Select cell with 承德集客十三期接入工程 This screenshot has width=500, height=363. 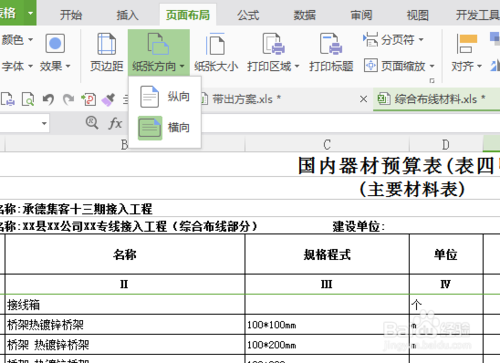coord(88,209)
